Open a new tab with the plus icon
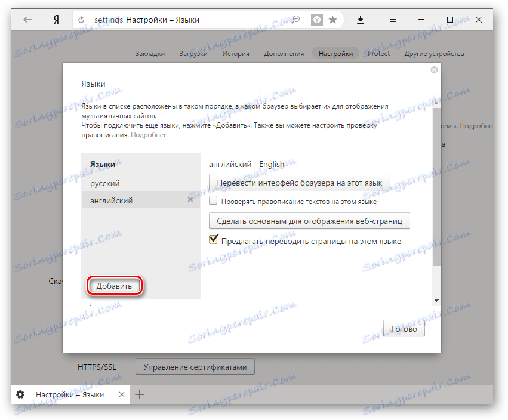The width and height of the screenshot is (508, 420). click(x=140, y=394)
